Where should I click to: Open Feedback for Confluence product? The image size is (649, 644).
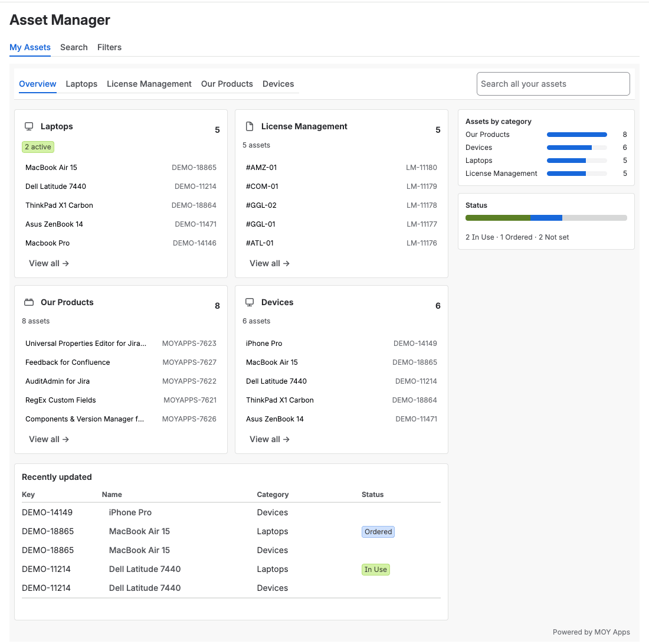(x=121, y=362)
